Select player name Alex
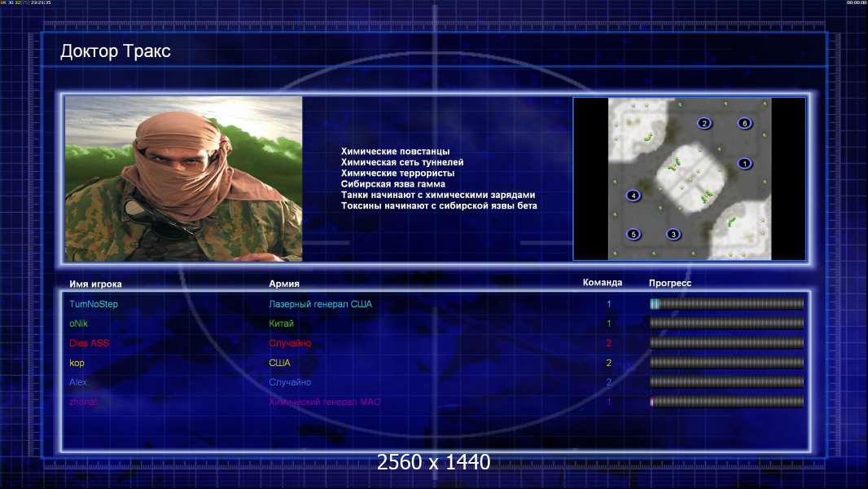Image resolution: width=868 pixels, height=489 pixels. 78,382
